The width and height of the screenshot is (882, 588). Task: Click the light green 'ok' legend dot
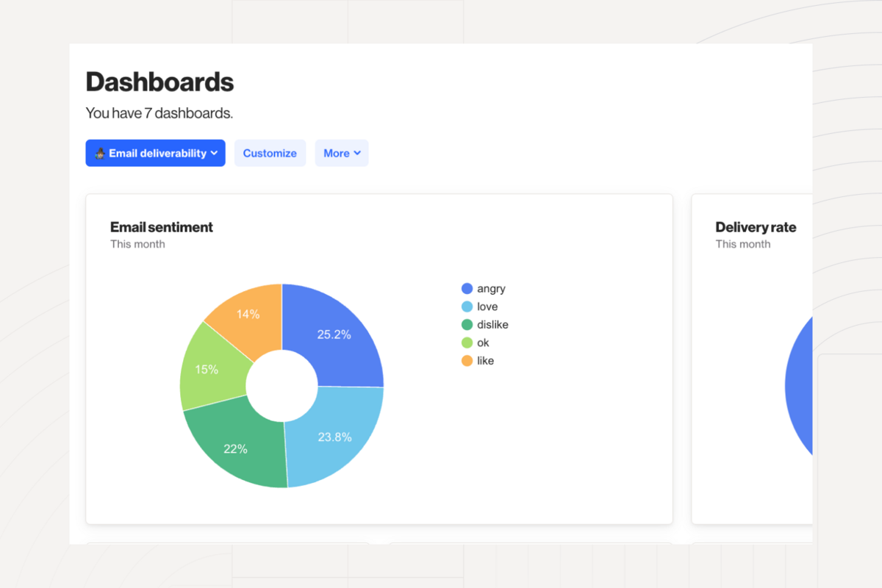(467, 343)
